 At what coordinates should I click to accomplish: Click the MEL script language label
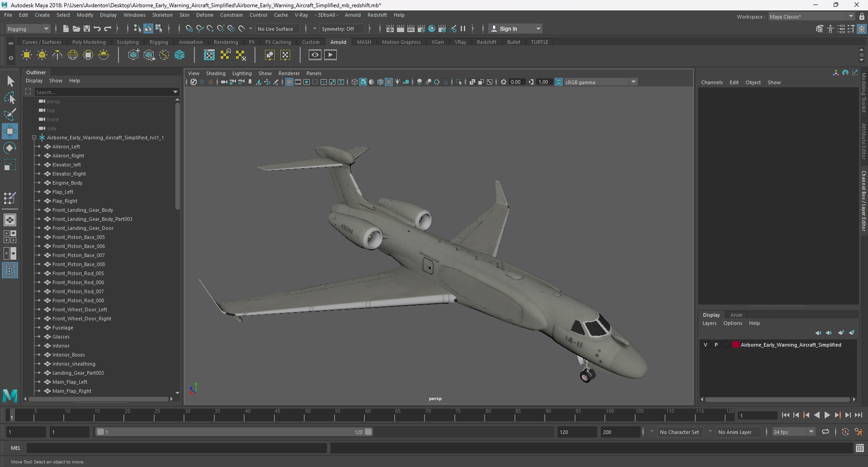click(16, 448)
